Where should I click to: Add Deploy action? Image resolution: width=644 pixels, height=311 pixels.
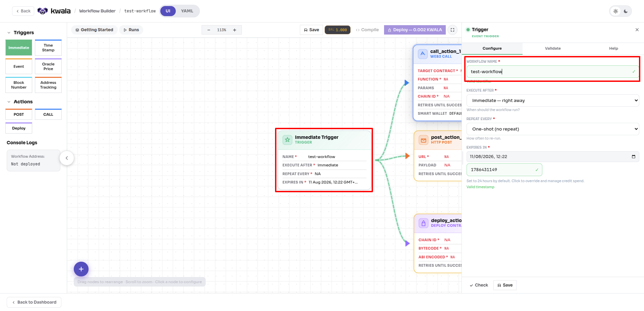click(x=19, y=128)
